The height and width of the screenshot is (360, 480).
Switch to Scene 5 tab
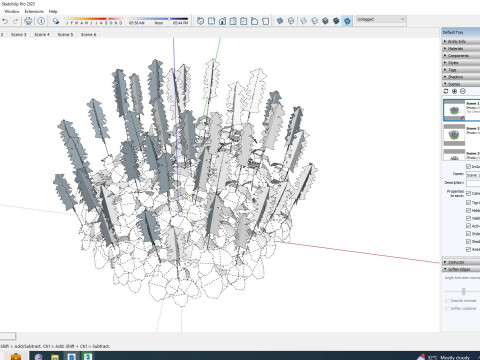pos(65,34)
